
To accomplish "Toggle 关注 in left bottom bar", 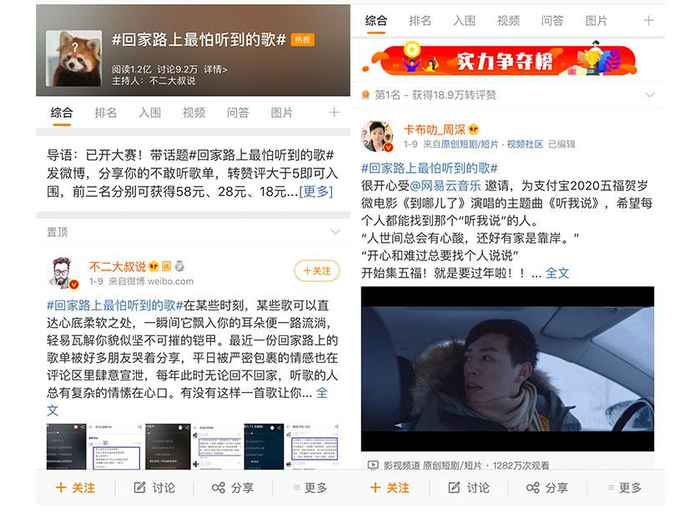I will tap(75, 488).
